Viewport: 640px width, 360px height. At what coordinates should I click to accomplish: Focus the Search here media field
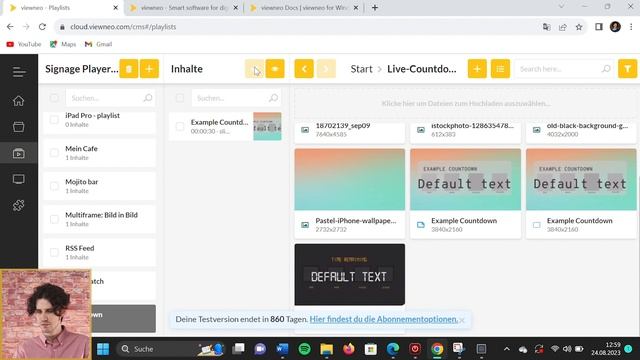click(564, 69)
